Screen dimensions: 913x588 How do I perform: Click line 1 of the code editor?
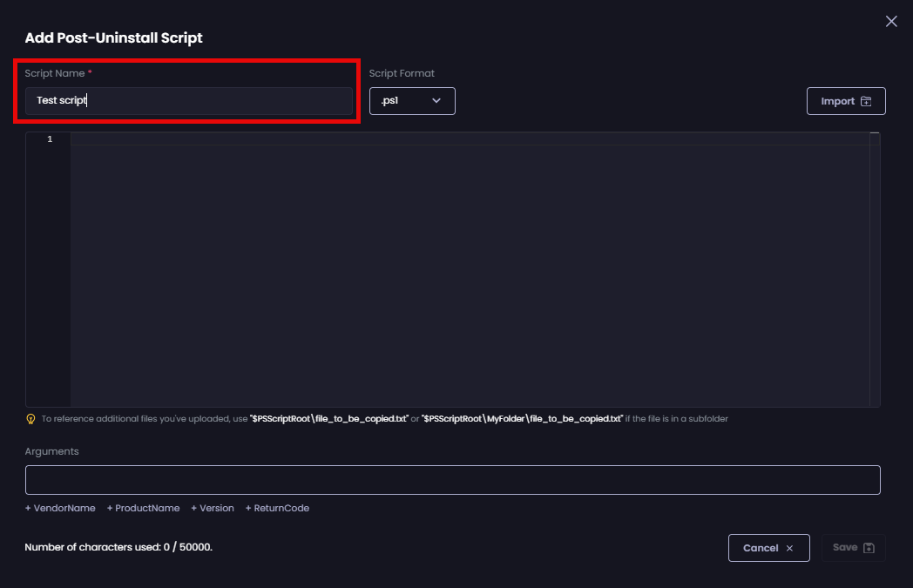point(261,139)
